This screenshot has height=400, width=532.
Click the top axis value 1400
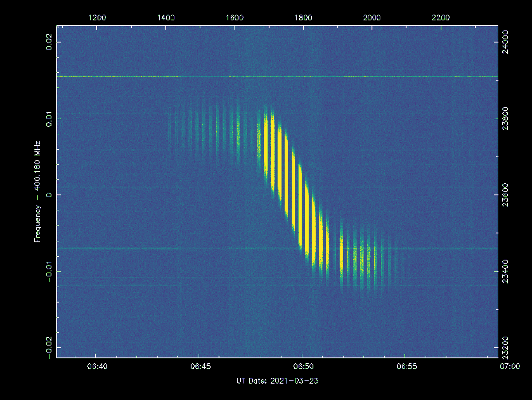click(x=166, y=18)
